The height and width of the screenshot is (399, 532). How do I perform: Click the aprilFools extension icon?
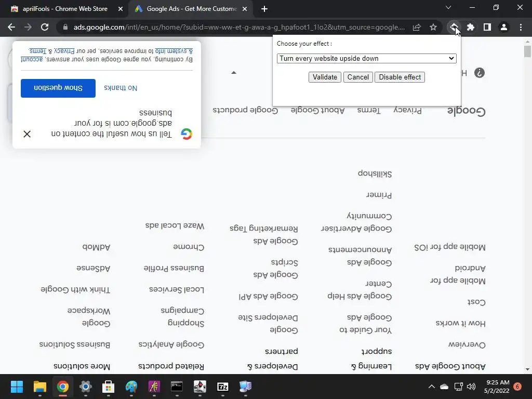(x=454, y=27)
